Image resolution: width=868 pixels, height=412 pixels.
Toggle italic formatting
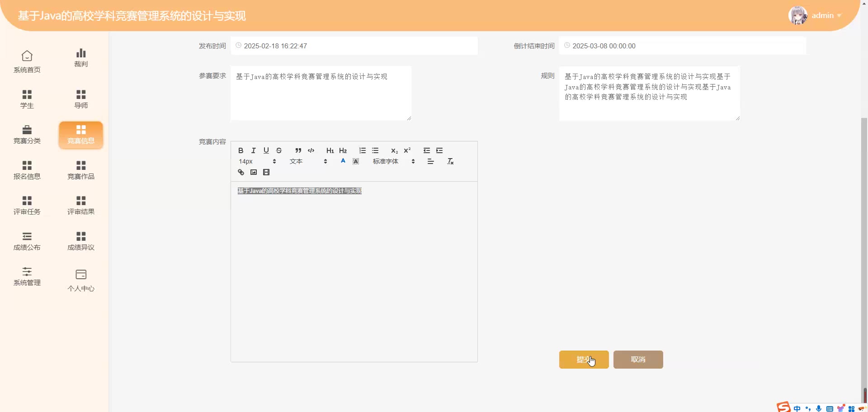[254, 150]
